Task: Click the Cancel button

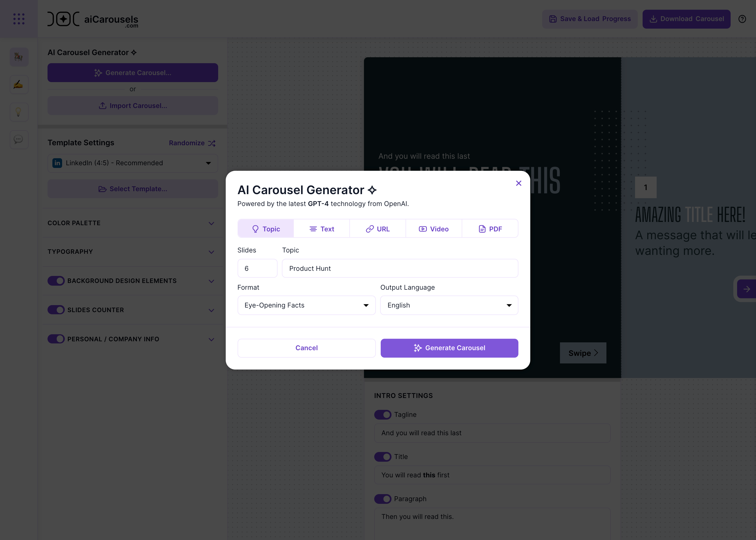Action: click(x=306, y=348)
